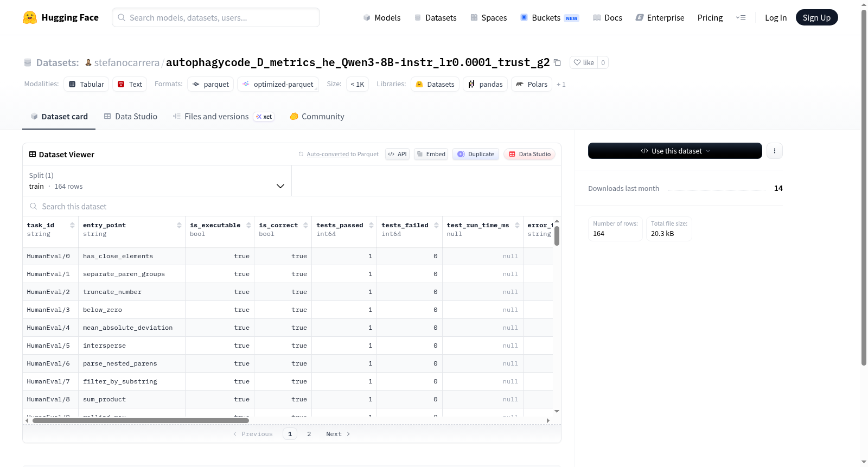Screen dimensions: 868x467
Task: Focus the Search this dataset field
Action: point(292,206)
